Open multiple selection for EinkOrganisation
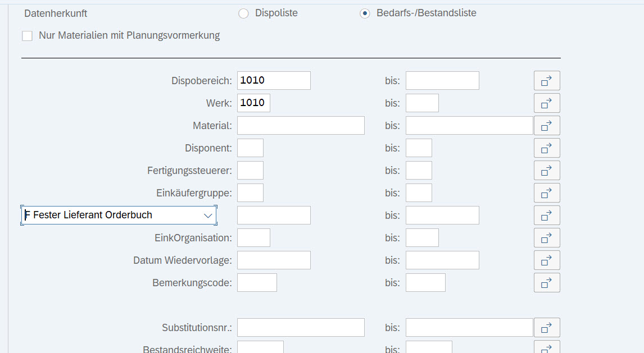The width and height of the screenshot is (644, 353). click(x=547, y=238)
